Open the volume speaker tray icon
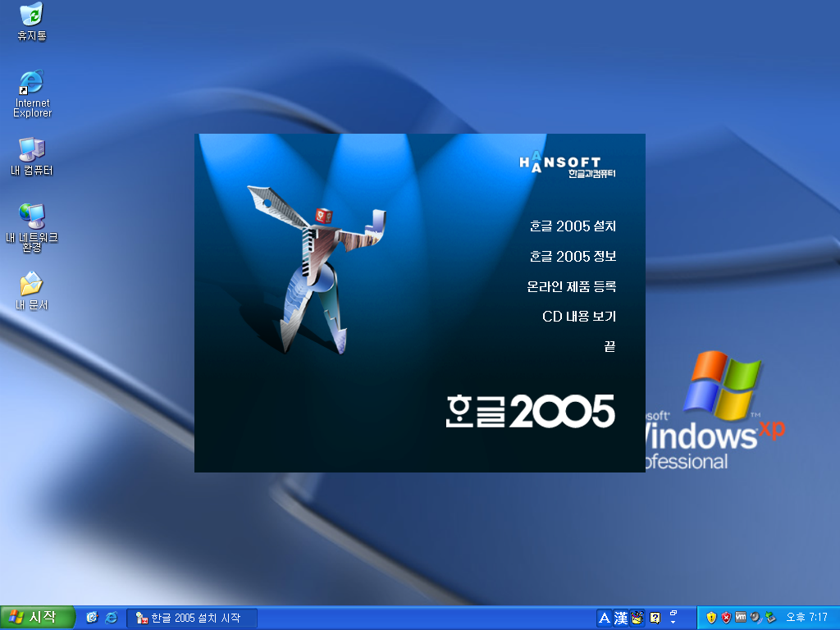Viewport: 840px width, 630px height. tap(756, 618)
